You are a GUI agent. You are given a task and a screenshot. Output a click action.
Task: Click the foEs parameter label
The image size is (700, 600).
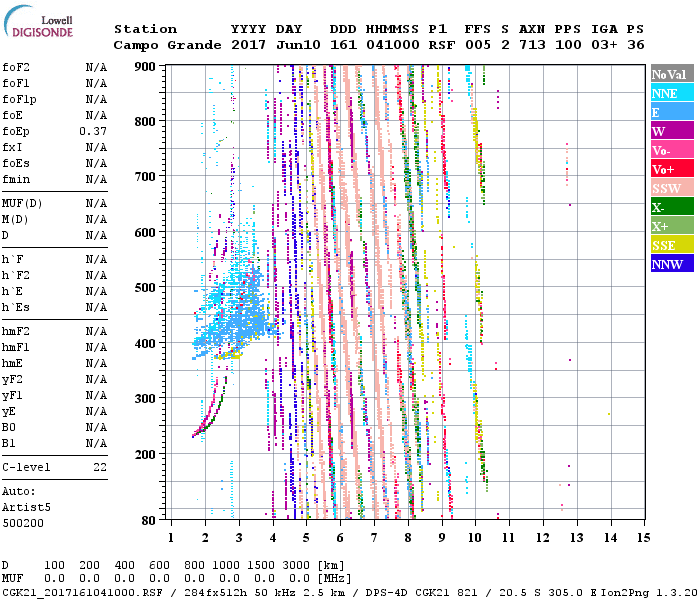[x=16, y=163]
